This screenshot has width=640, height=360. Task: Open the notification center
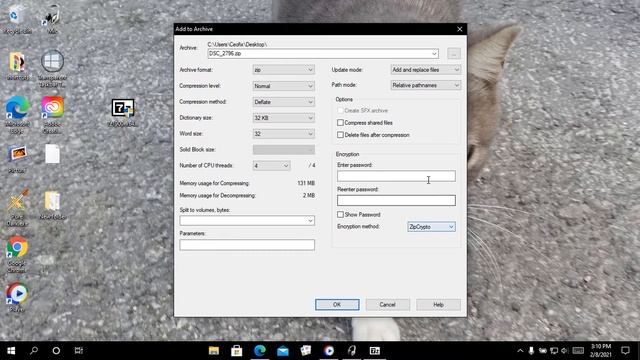point(625,351)
